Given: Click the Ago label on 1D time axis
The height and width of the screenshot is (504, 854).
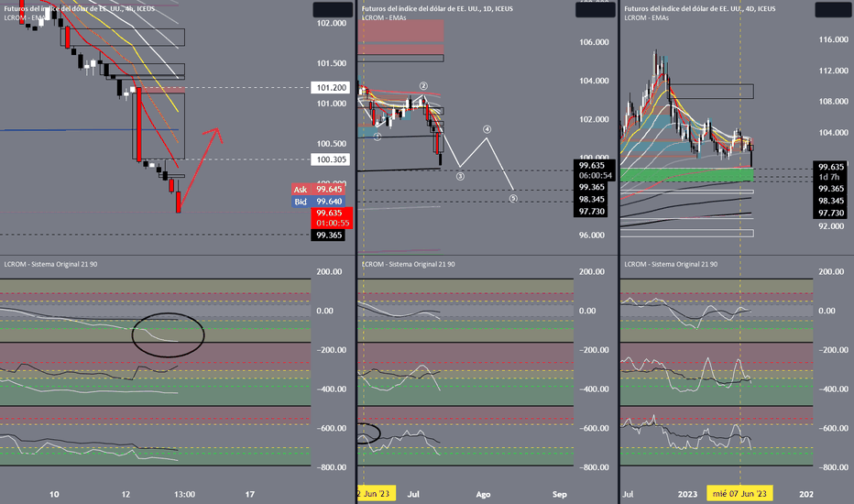Looking at the screenshot, I should click(x=483, y=495).
